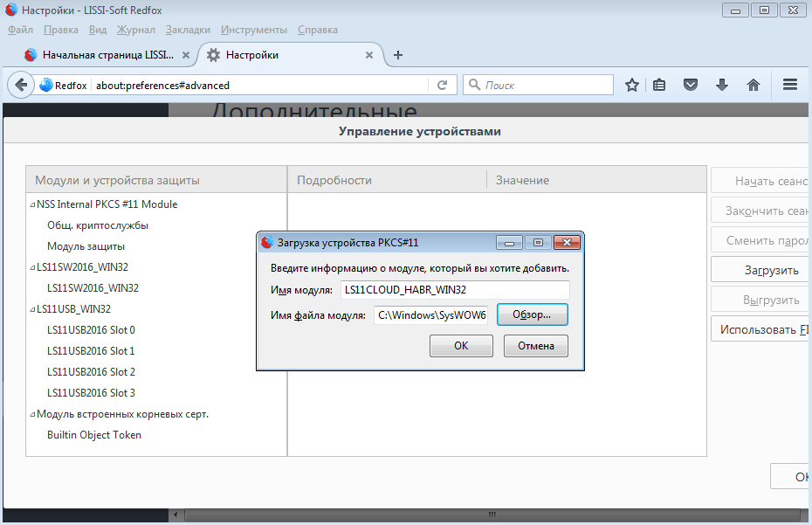Collapse the LS11SW2016_WIN32 module node

pyautogui.click(x=32, y=267)
